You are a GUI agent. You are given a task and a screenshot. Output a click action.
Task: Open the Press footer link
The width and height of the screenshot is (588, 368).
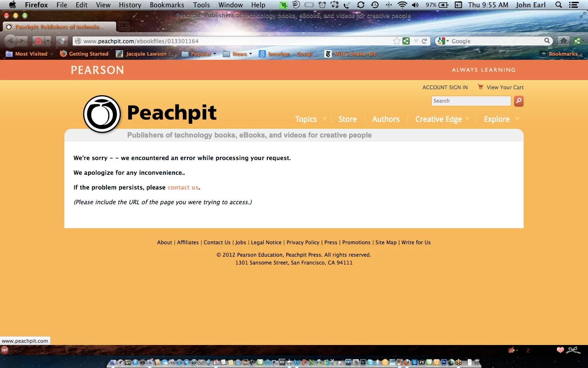point(331,242)
